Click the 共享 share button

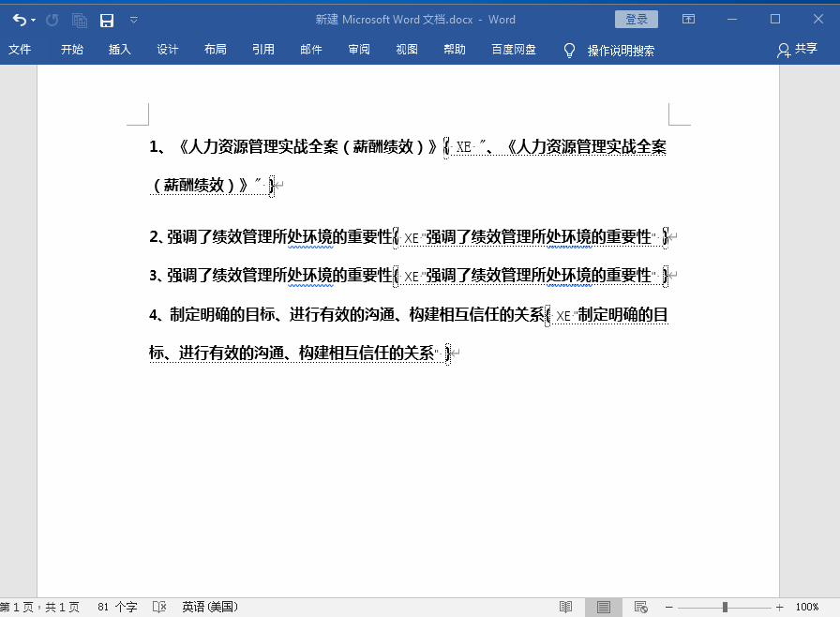(x=797, y=50)
